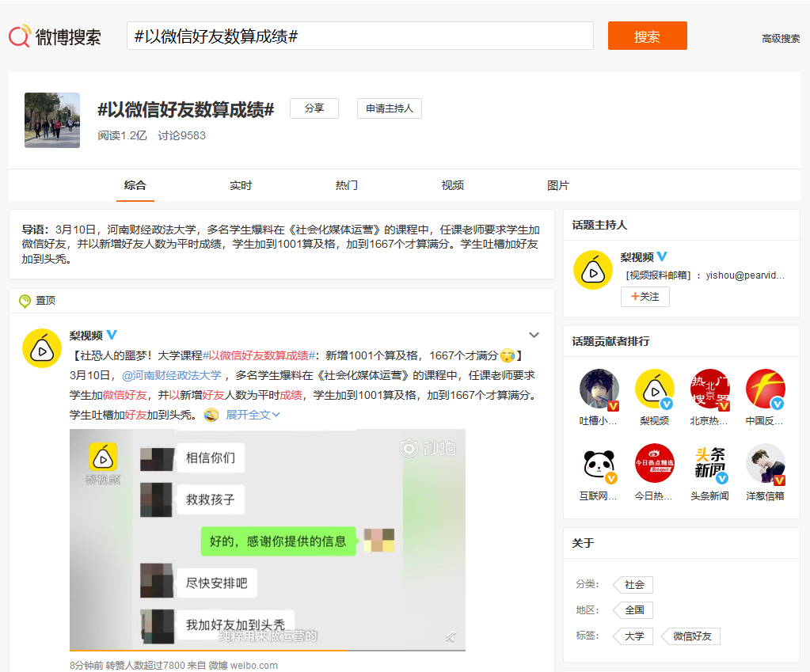The height and width of the screenshot is (672, 810).
Task: Open the post options chevron menu
Action: (534, 336)
